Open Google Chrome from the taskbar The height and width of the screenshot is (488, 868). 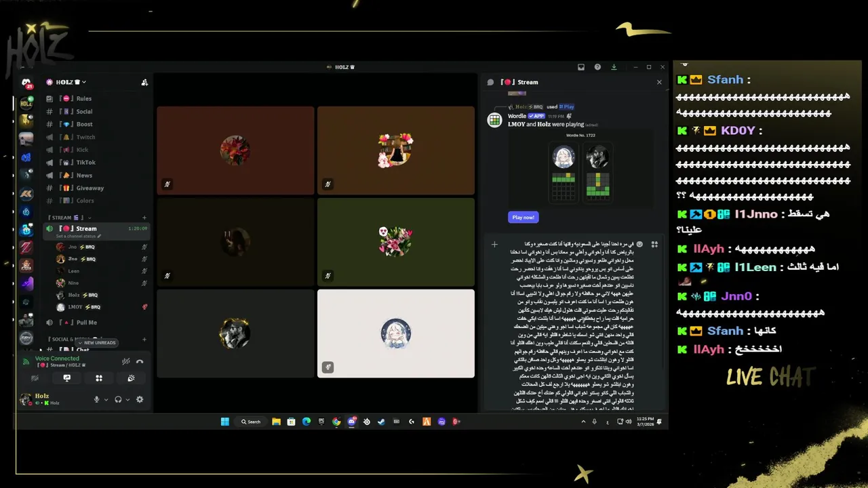pyautogui.click(x=336, y=422)
